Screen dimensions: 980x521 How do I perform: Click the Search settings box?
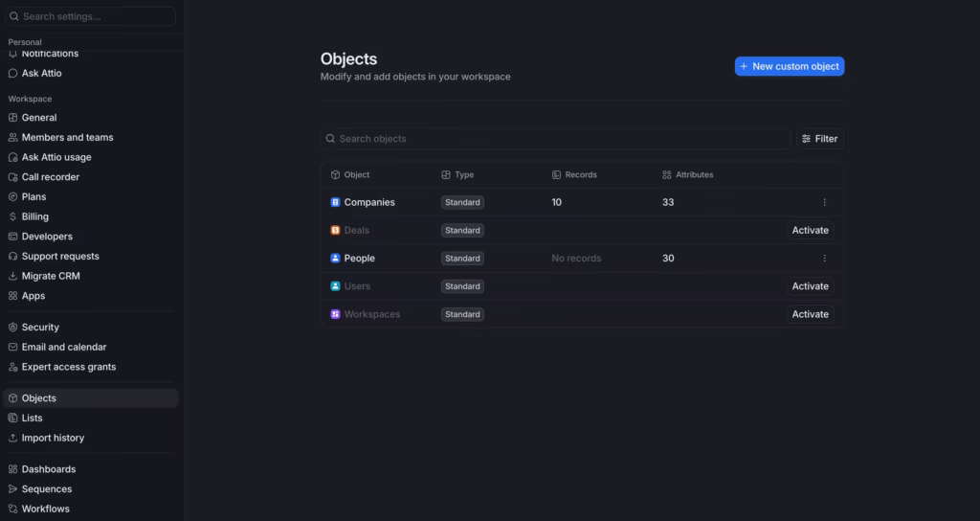coord(91,16)
